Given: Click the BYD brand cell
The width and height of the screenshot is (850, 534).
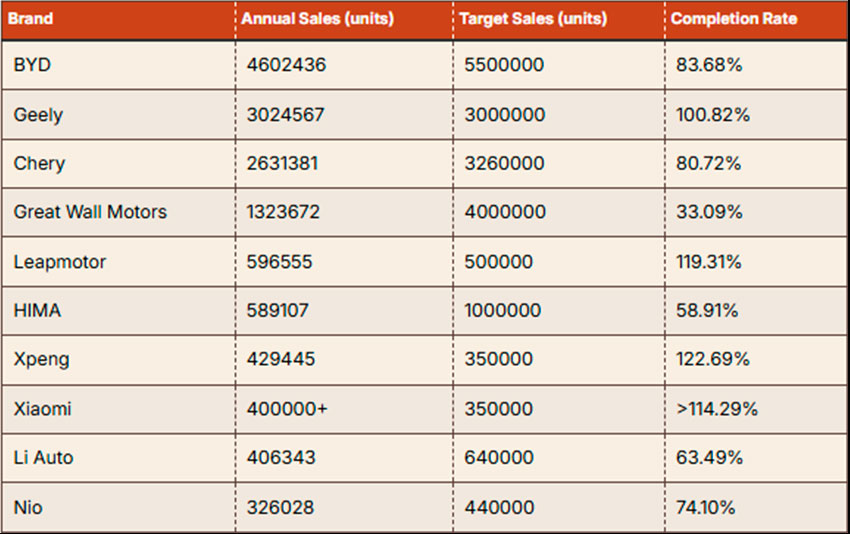Looking at the screenshot, I should pos(32,65).
